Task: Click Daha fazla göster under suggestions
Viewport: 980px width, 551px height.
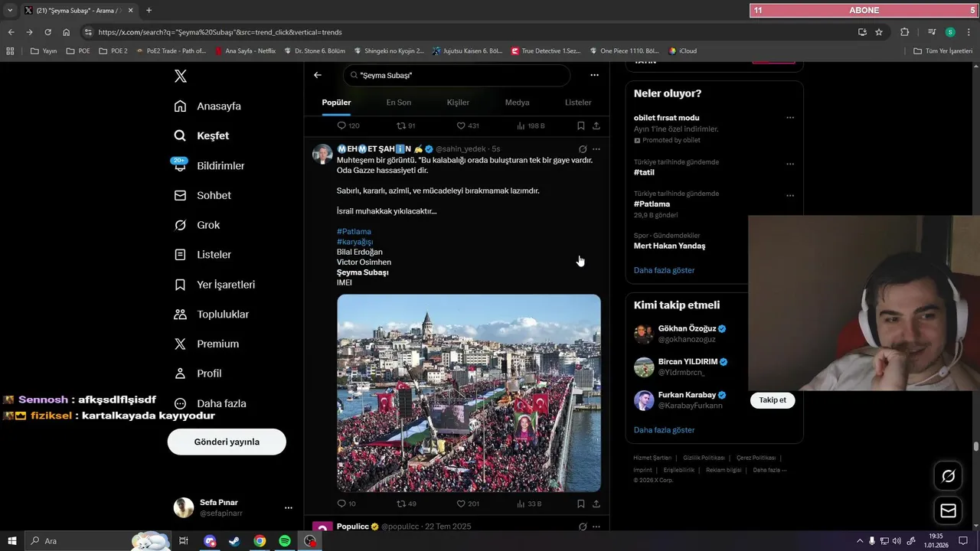Action: pos(664,430)
